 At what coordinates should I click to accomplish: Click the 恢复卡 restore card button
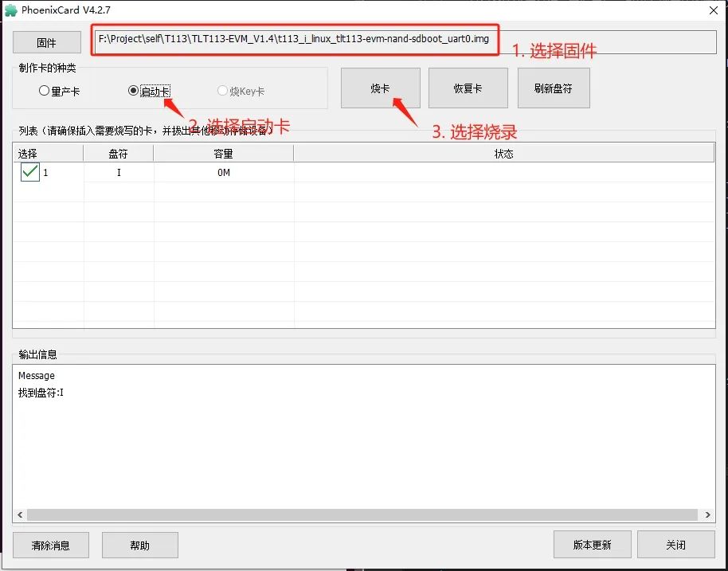tap(468, 88)
